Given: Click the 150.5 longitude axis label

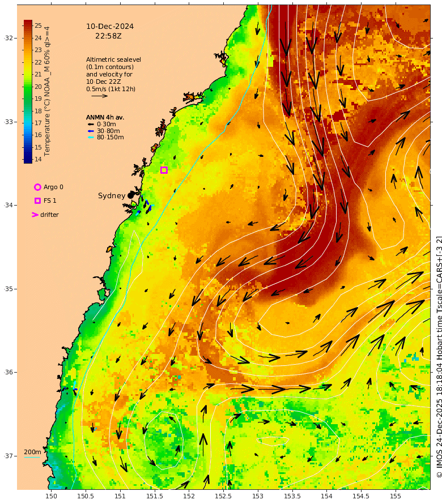Looking at the screenshot, I should [86, 496].
